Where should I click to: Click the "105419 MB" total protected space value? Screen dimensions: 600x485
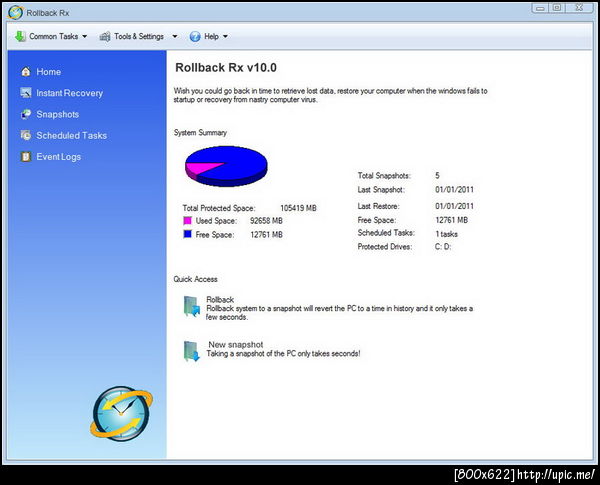point(298,208)
